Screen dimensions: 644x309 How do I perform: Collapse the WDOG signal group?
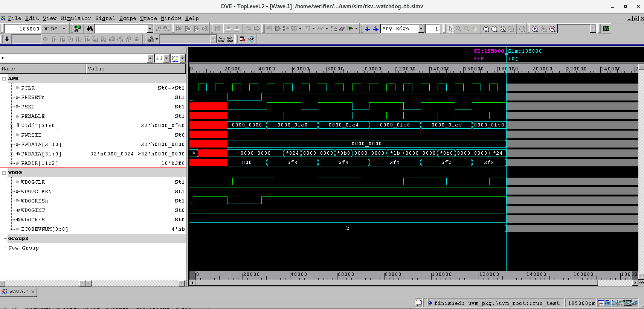coord(4,173)
